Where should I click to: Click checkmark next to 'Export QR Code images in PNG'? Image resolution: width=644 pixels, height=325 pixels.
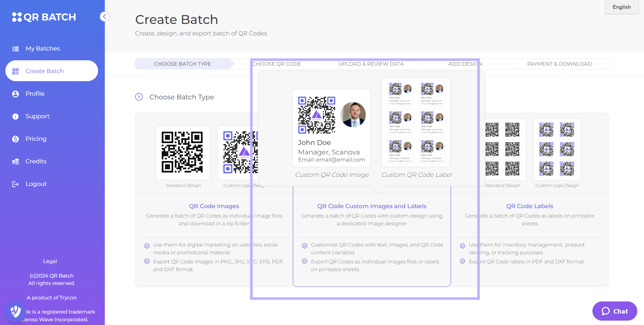coord(147,261)
